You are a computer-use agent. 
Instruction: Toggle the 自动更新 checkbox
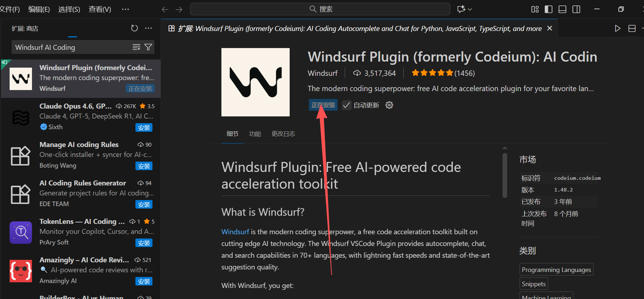[347, 105]
